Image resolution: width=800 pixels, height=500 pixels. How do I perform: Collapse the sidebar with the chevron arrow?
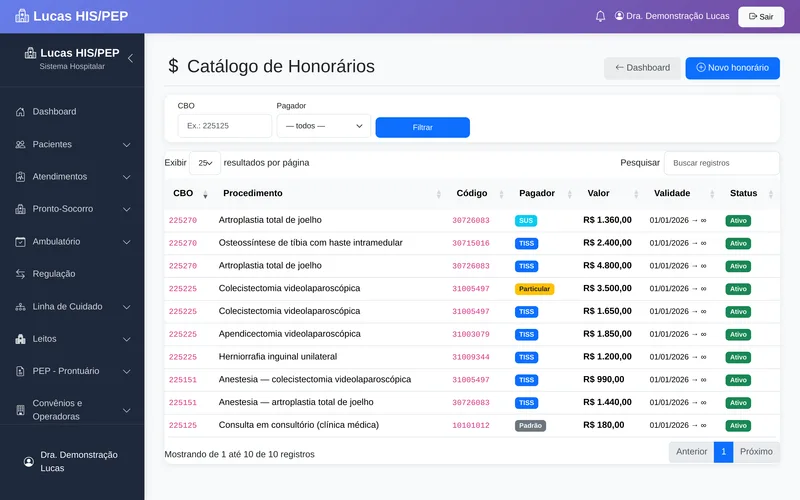tap(131, 58)
